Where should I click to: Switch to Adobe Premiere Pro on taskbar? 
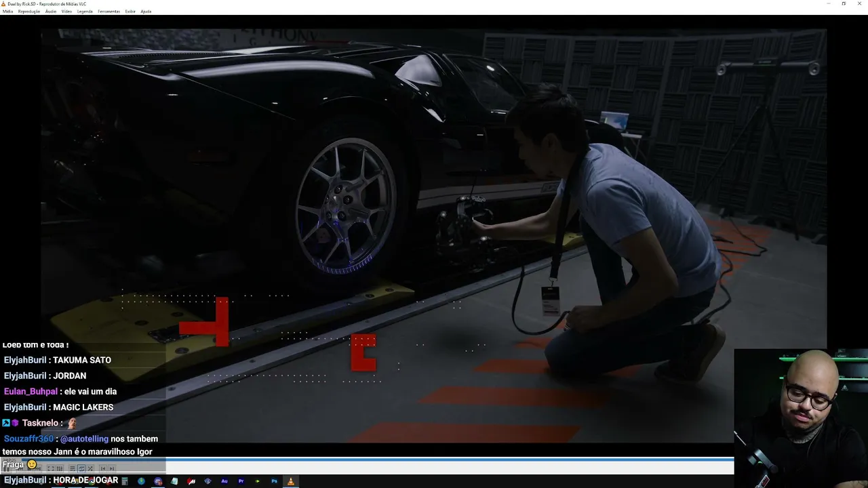click(x=241, y=481)
